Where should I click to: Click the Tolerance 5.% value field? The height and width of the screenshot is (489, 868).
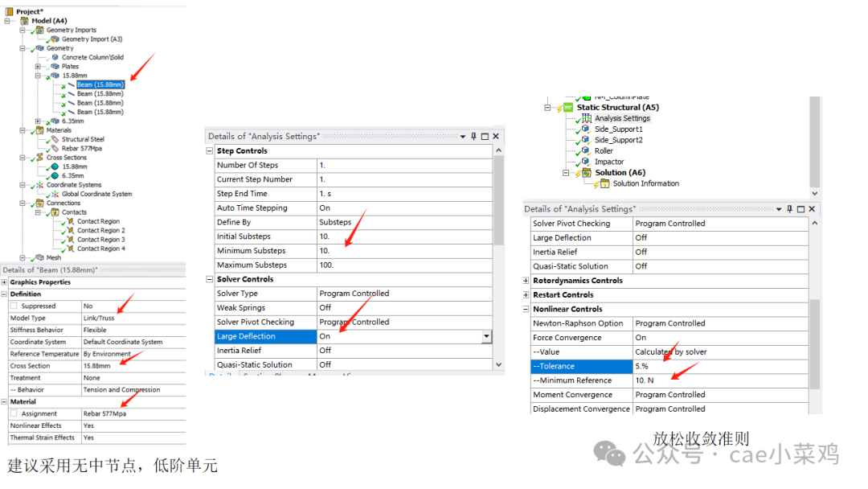720,366
